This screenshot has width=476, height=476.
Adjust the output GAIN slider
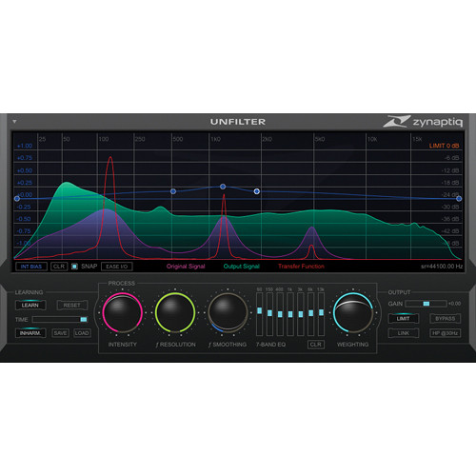point(426,304)
